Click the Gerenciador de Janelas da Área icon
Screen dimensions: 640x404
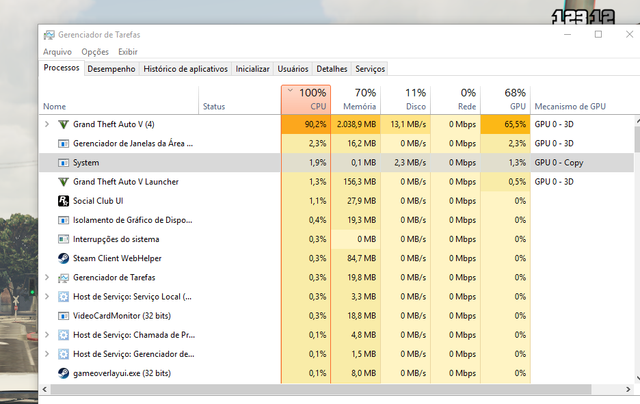(x=63, y=144)
